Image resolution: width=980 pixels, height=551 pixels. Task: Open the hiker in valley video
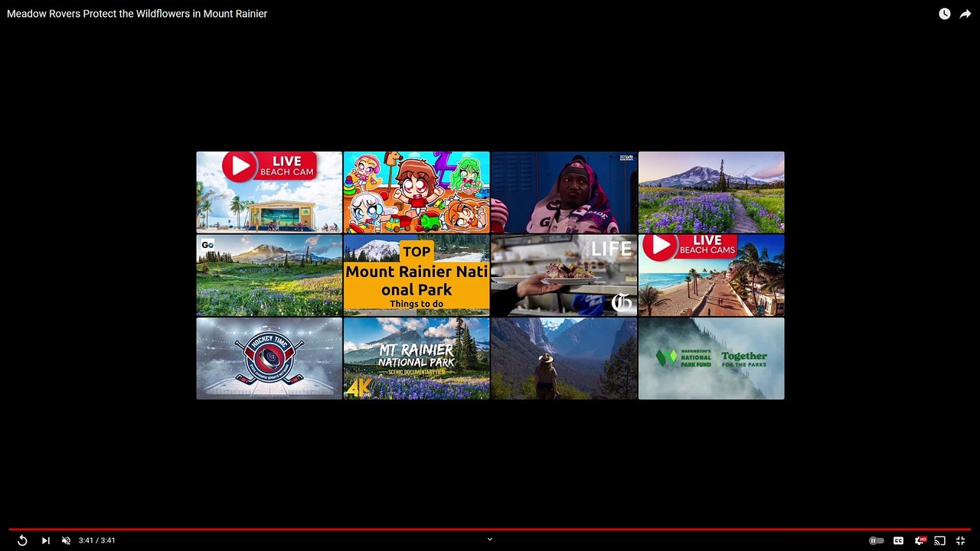[564, 359]
